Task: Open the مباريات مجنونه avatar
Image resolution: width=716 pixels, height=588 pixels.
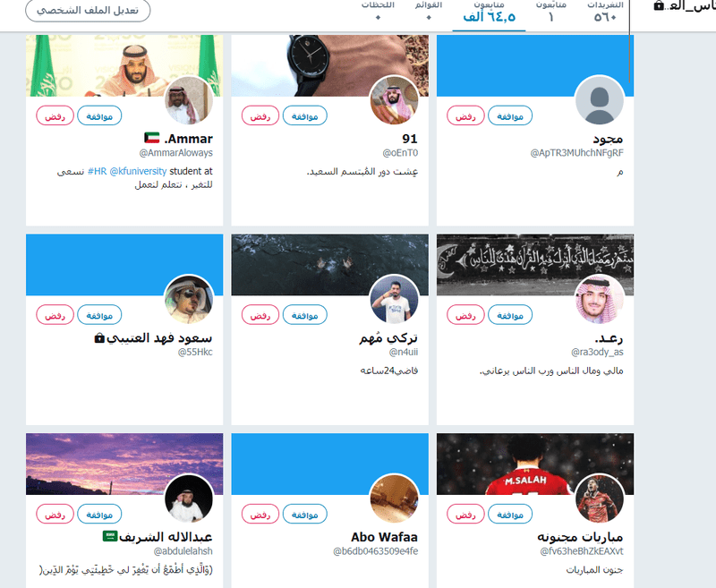Action: pos(599,499)
